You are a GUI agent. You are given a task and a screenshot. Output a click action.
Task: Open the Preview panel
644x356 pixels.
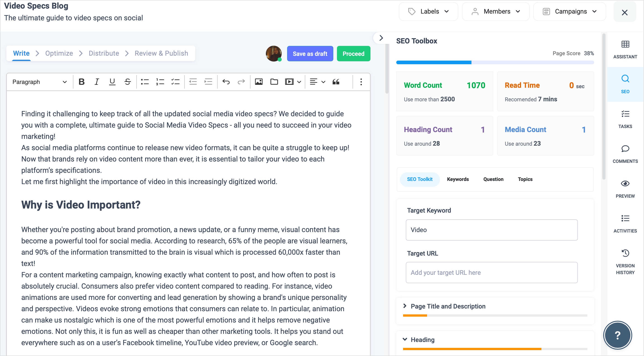625,189
